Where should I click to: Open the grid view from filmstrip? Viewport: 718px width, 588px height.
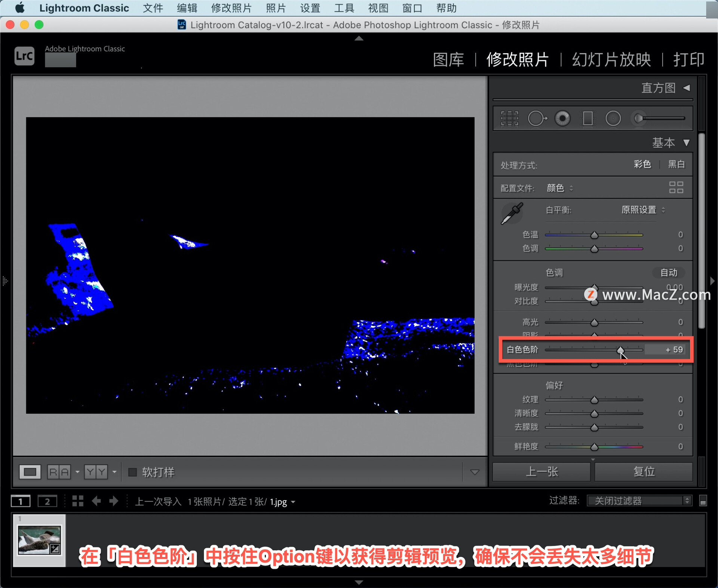click(x=78, y=501)
